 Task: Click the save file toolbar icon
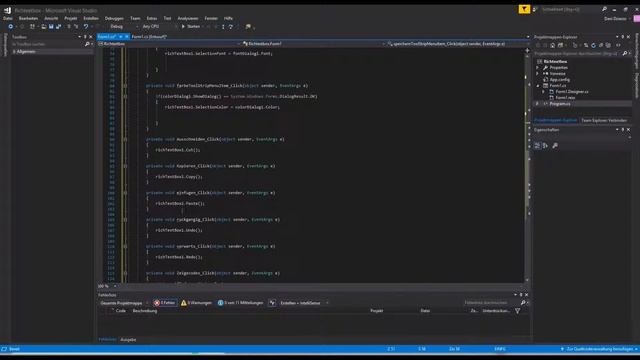pos(51,27)
